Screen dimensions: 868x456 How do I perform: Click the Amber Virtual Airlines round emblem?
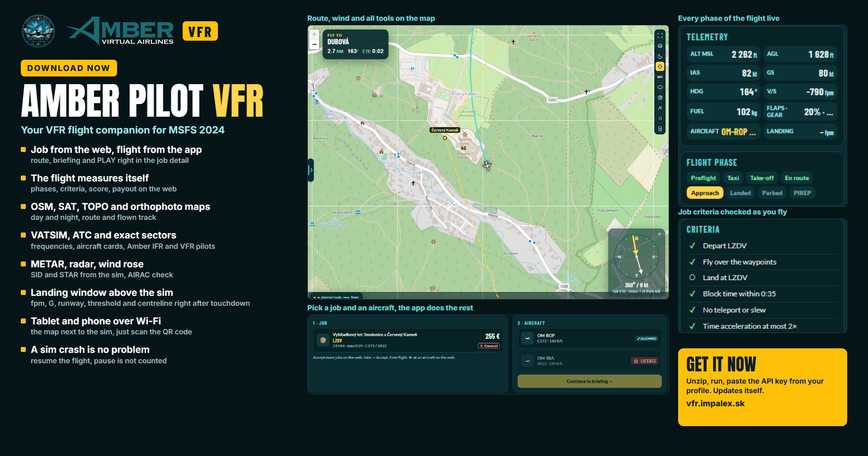coord(38,31)
